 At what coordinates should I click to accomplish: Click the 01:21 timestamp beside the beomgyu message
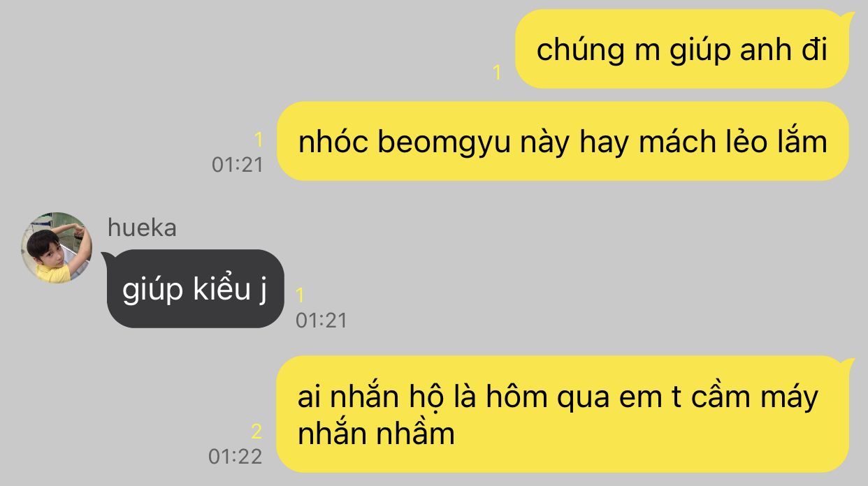click(238, 165)
